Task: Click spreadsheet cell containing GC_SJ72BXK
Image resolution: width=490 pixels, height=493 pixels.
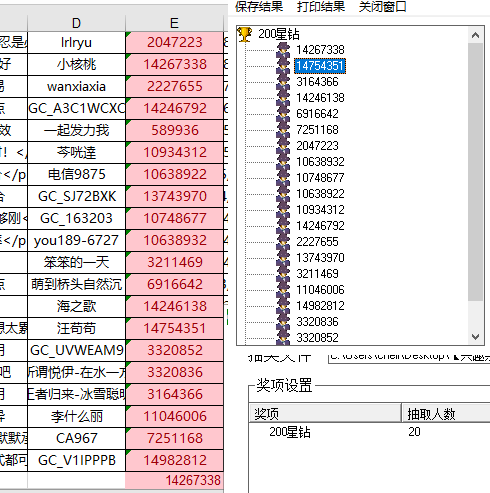Action: tap(76, 196)
